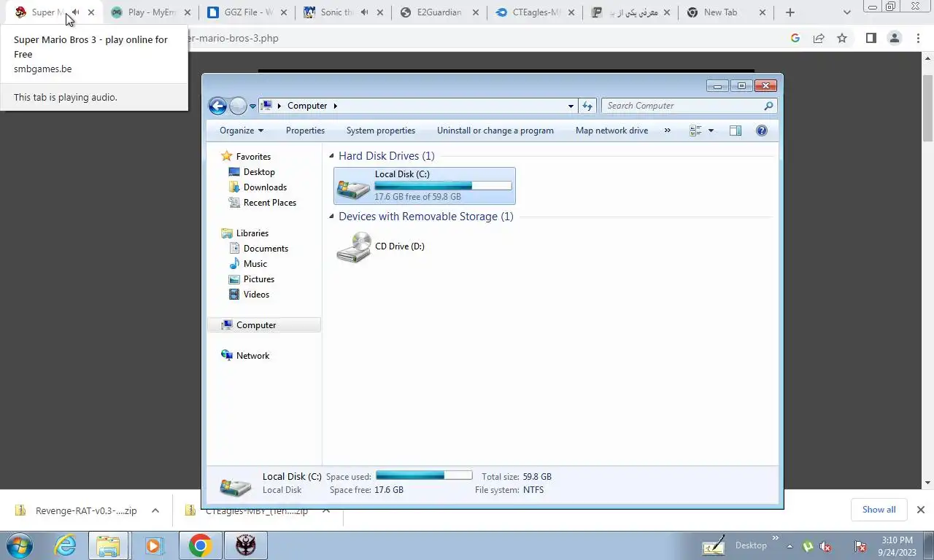
Task: Open the Windows Start menu
Action: [20, 545]
